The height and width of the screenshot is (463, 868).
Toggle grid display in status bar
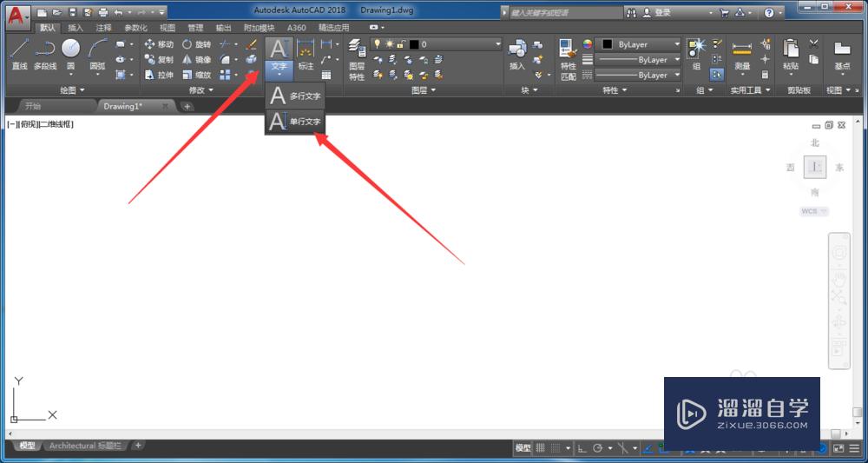pos(541,448)
